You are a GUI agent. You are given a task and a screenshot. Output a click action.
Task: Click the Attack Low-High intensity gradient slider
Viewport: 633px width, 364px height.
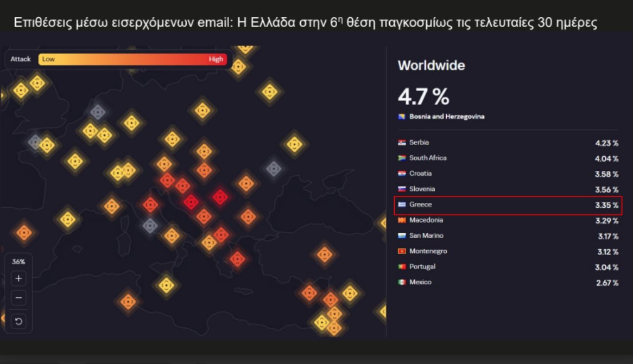pos(132,59)
